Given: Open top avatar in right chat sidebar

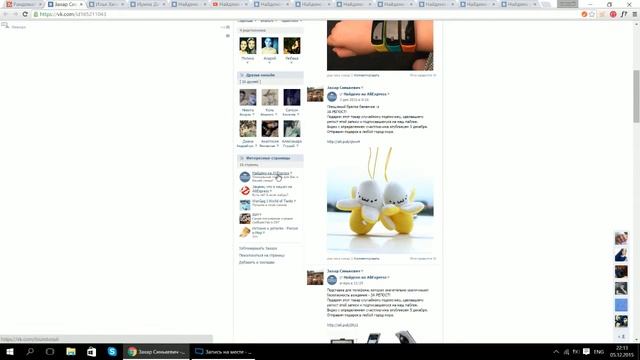Looking at the screenshot, I should point(621,238).
